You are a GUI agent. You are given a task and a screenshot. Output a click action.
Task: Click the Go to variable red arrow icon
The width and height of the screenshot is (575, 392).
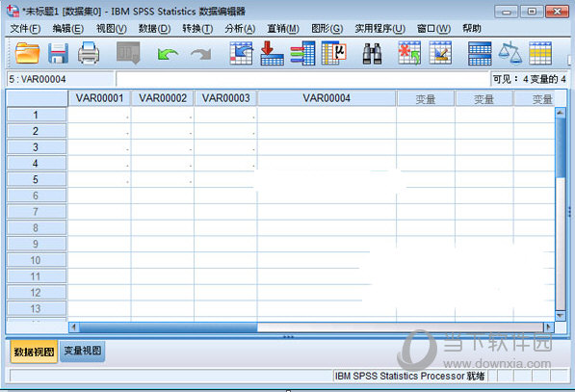[272, 53]
